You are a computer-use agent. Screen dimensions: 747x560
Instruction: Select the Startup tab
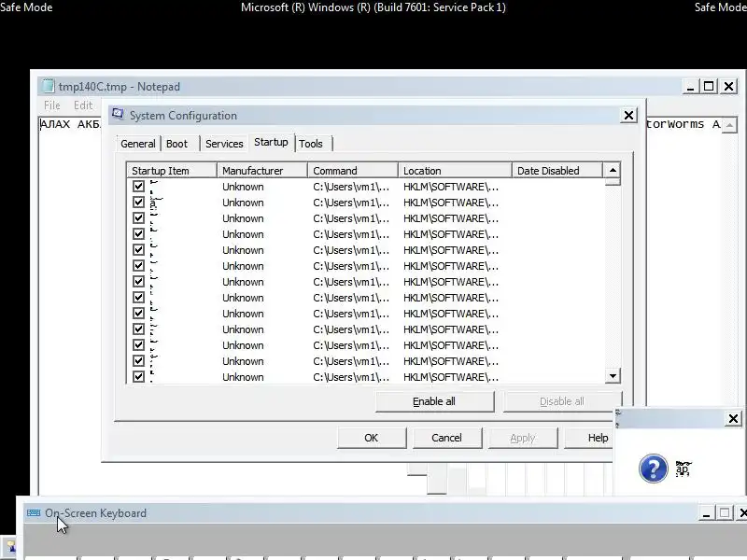click(271, 142)
